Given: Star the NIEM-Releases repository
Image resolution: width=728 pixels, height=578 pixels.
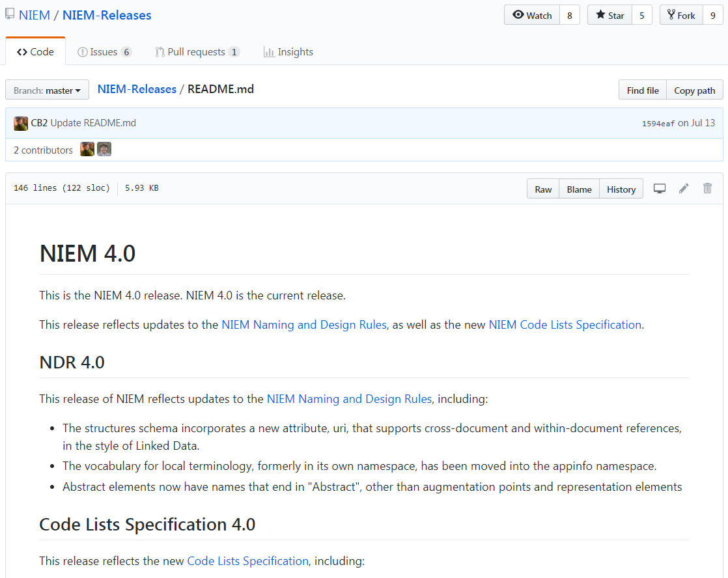Looking at the screenshot, I should tap(609, 16).
